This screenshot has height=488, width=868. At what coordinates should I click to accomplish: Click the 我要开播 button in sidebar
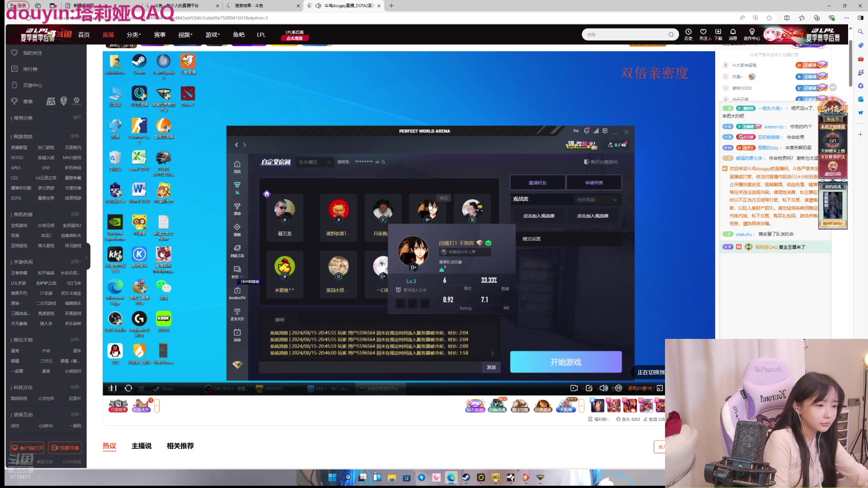coord(65,448)
